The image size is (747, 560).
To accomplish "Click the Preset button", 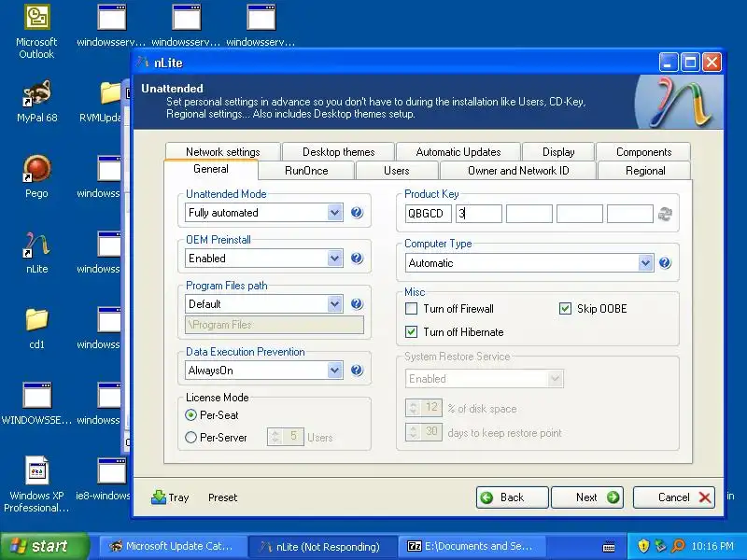I will click(x=222, y=497).
